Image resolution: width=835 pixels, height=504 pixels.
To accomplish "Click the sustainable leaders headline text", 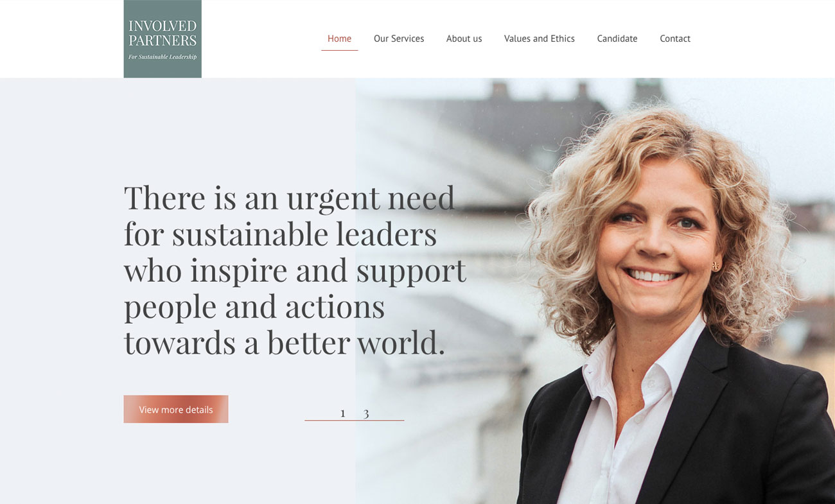I will coord(295,270).
